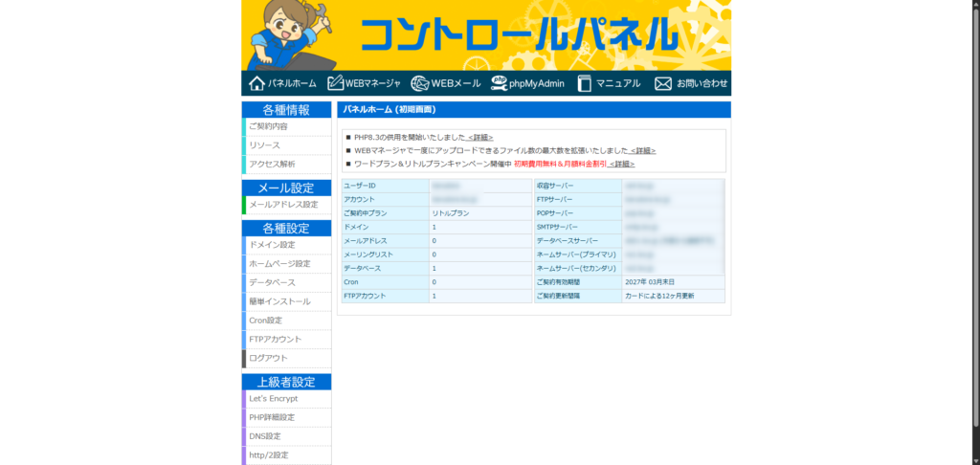Click the 収容サーバー label cell
Screen dimensions: 980x465
point(577,186)
